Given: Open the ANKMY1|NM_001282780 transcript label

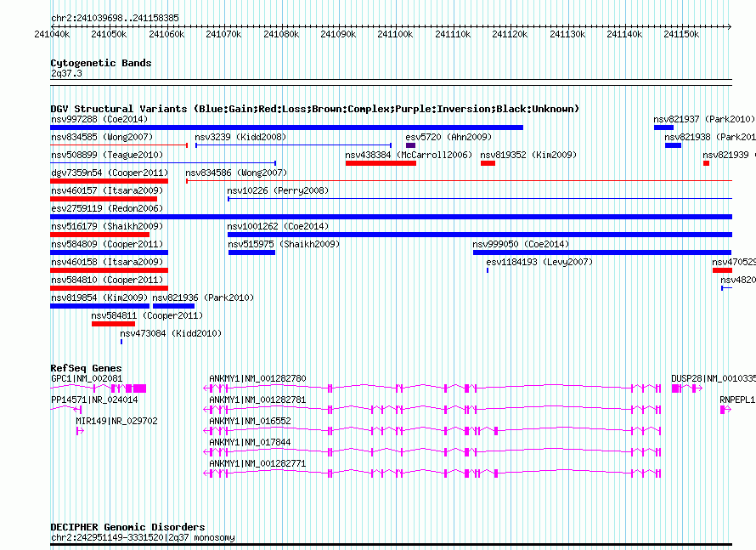Looking at the screenshot, I should coord(257,379).
